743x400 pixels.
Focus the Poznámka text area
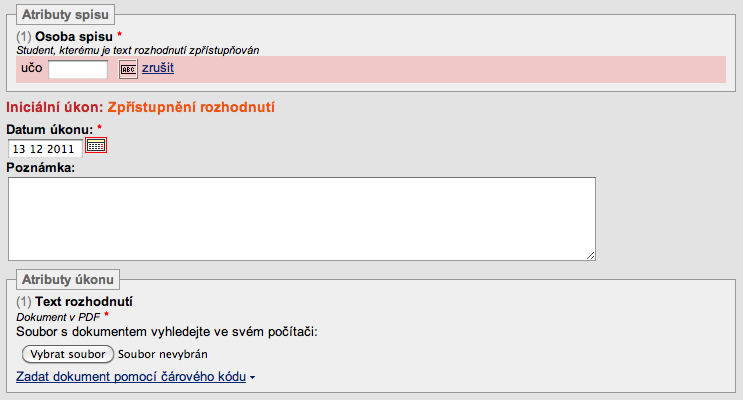point(302,219)
